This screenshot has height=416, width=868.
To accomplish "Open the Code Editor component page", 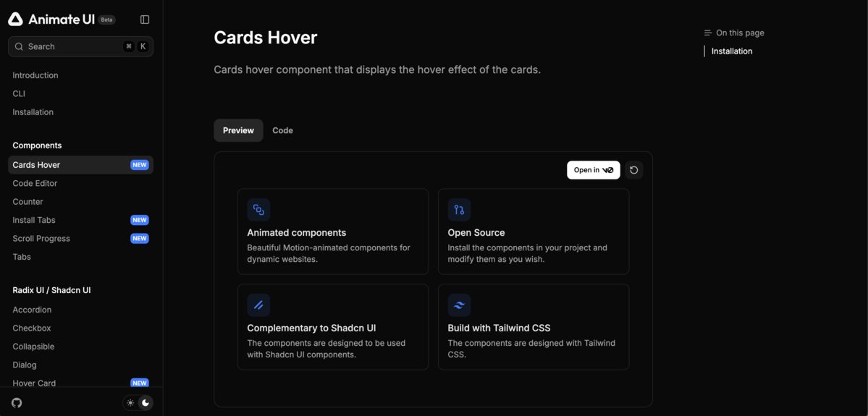I will pos(35,183).
